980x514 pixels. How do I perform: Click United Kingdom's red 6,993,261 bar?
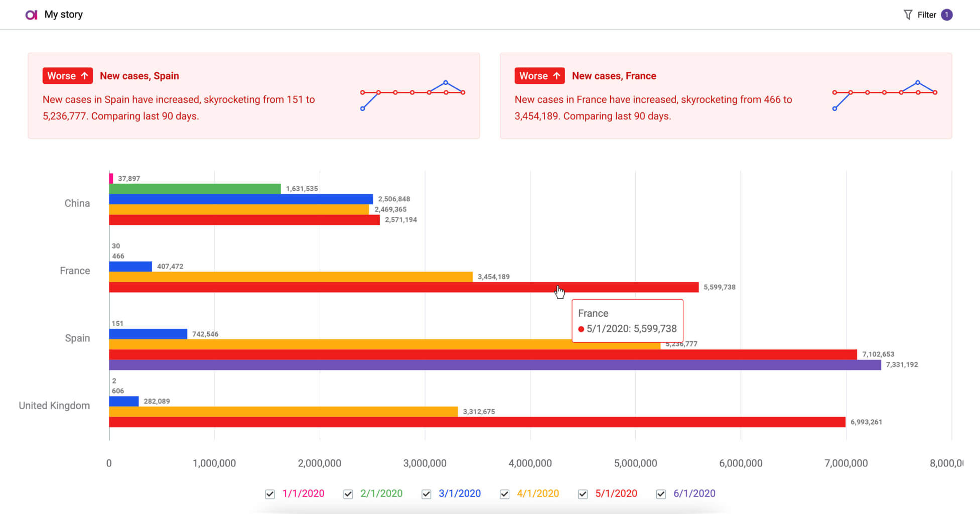pyautogui.click(x=477, y=422)
